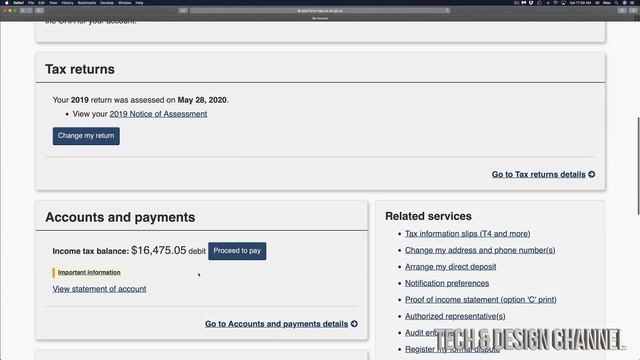The height and width of the screenshot is (360, 640).
Task: Open the History menu
Action: click(x=67, y=3)
